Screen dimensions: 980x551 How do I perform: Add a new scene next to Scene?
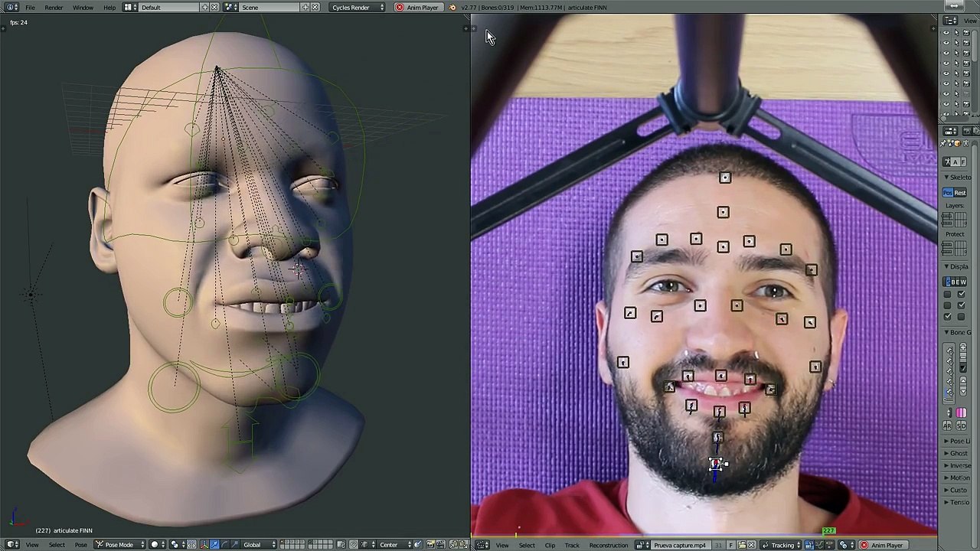[305, 8]
